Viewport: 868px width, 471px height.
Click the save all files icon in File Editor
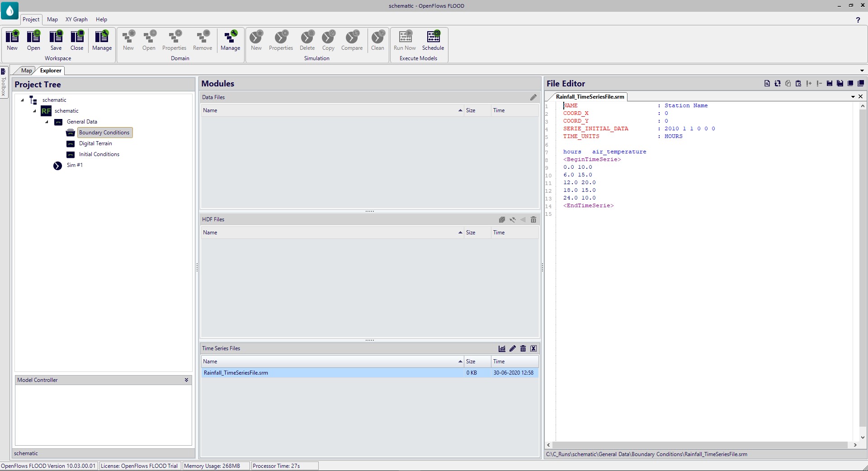pyautogui.click(x=840, y=83)
